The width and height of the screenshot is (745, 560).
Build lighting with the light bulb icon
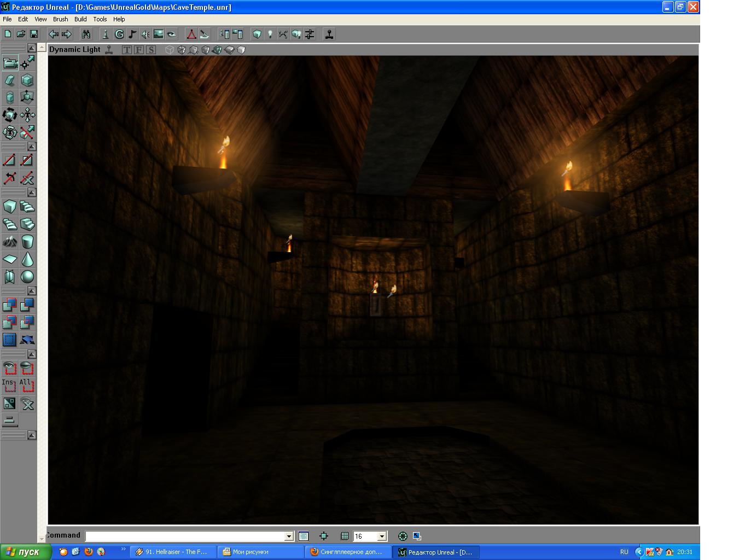tap(270, 34)
